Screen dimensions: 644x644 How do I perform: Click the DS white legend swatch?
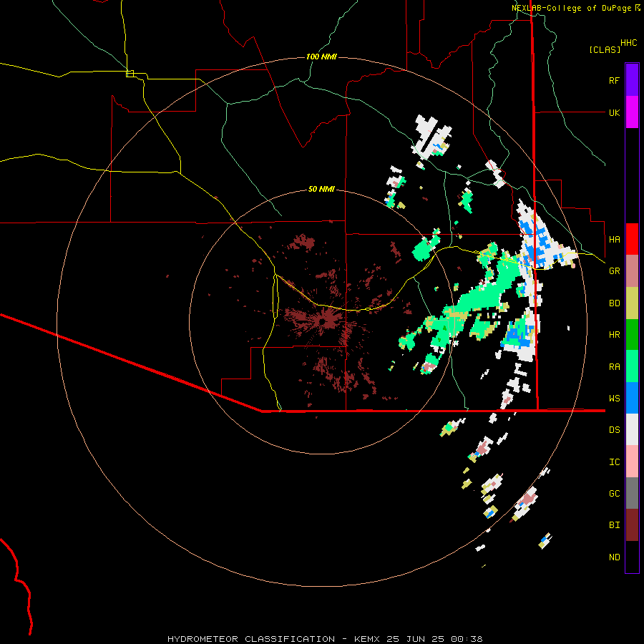click(x=632, y=429)
